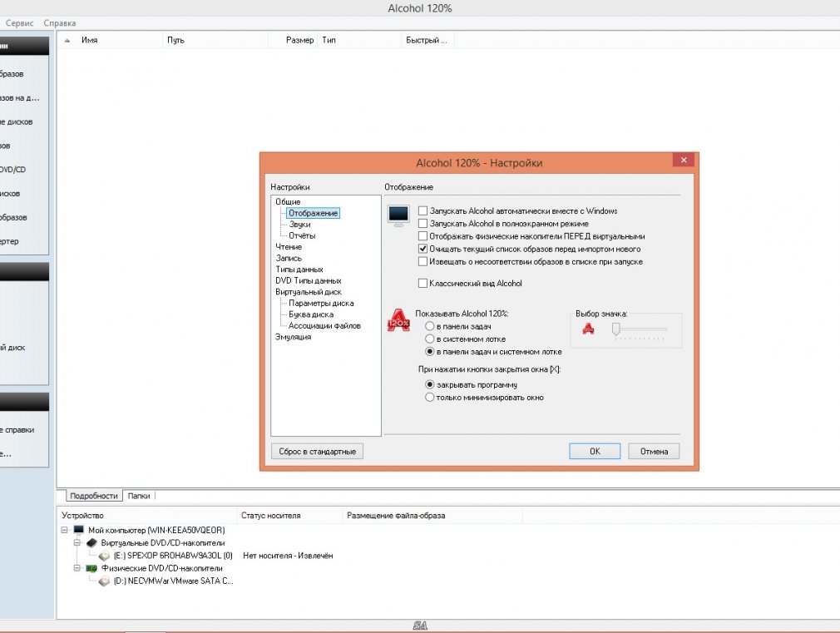This screenshot has height=633, width=840.
Task: Select radio 'закрывать программу'
Action: tap(430, 385)
